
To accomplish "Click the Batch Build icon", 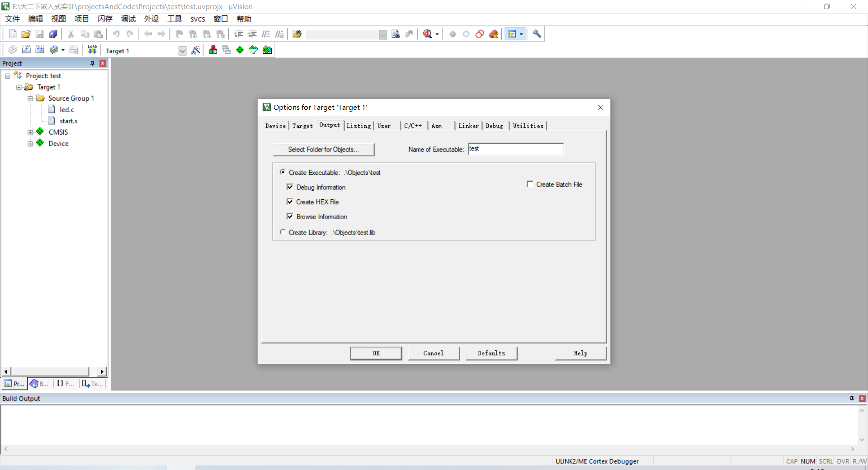I will click(x=54, y=50).
